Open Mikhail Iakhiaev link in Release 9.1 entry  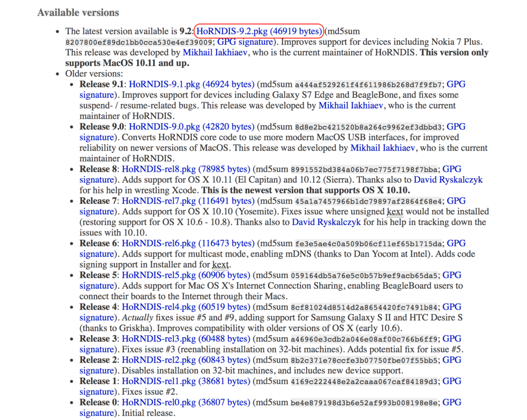[350, 105]
